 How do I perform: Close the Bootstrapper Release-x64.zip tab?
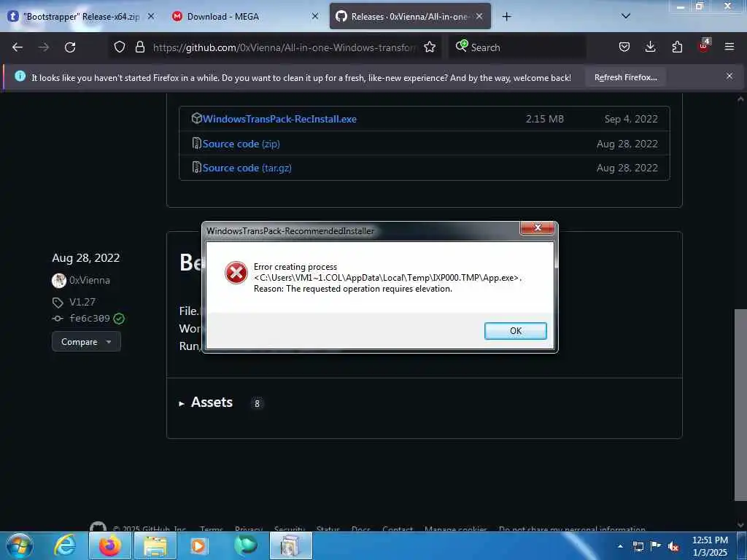[x=151, y=16]
